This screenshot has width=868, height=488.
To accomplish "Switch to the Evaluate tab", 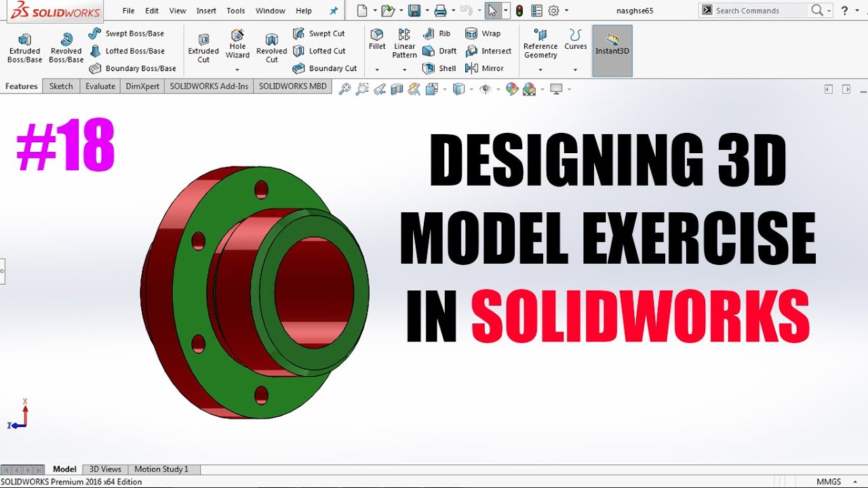I will pyautogui.click(x=100, y=86).
